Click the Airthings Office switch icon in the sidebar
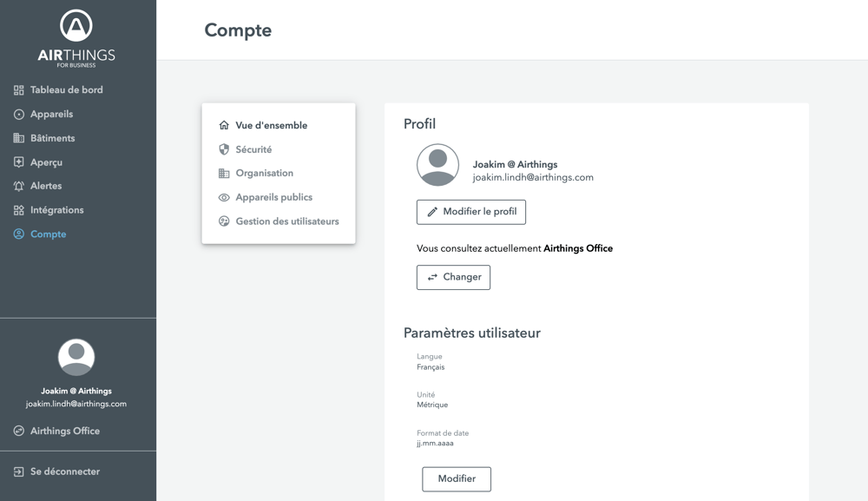 click(19, 431)
